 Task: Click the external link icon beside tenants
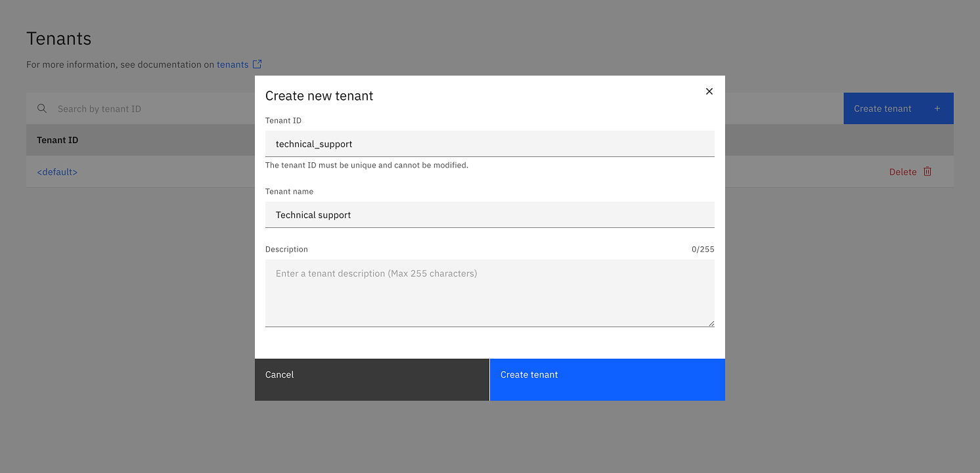pyautogui.click(x=257, y=64)
